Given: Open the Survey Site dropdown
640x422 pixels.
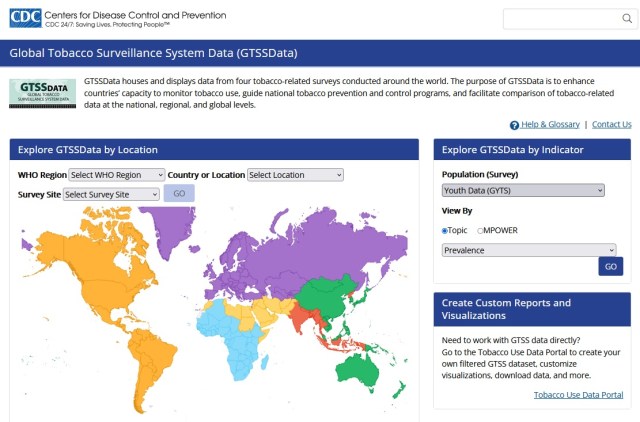Looking at the screenshot, I should click(111, 194).
